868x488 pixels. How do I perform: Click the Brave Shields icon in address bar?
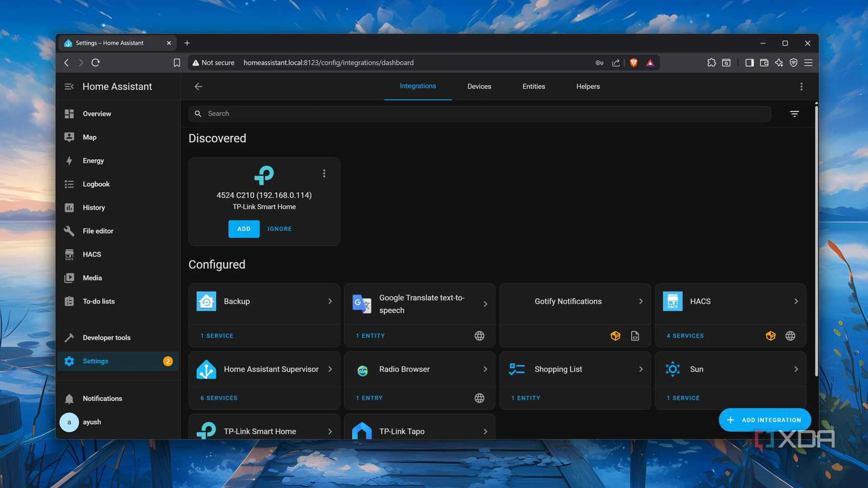633,63
